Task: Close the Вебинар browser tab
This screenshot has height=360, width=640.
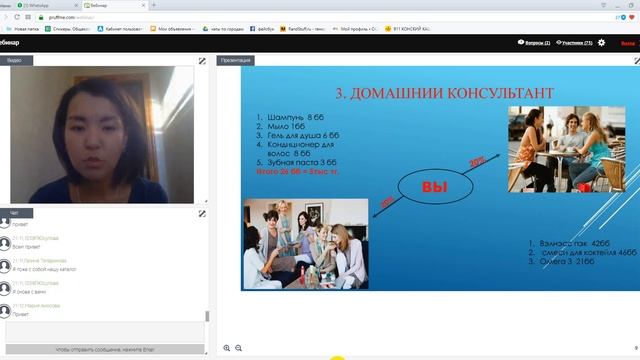Action: click(x=143, y=6)
